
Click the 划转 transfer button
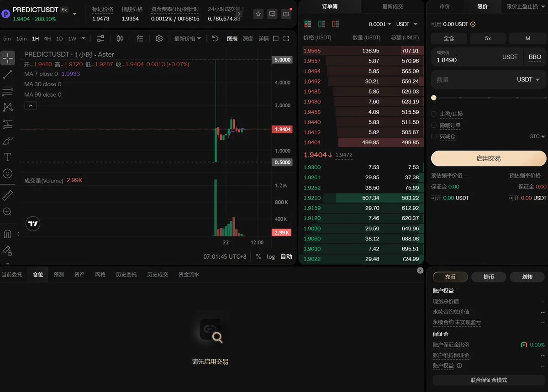pyautogui.click(x=527, y=277)
